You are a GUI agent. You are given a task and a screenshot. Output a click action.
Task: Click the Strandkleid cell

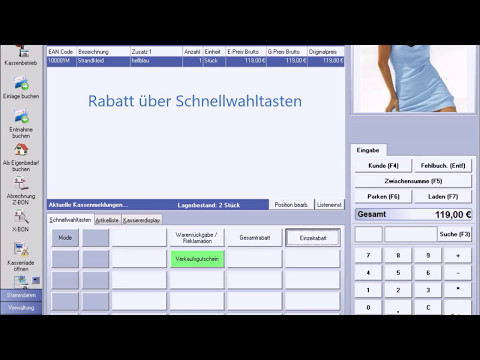[103, 61]
